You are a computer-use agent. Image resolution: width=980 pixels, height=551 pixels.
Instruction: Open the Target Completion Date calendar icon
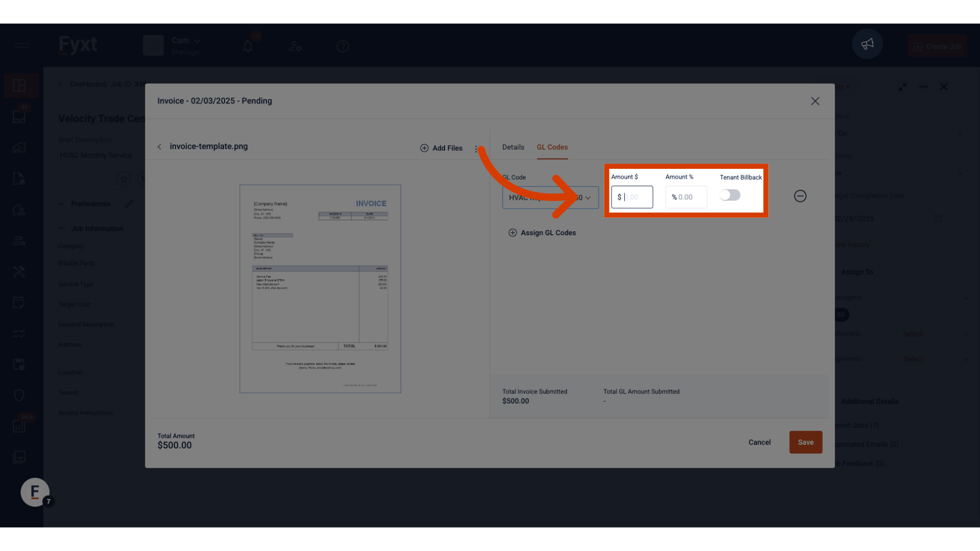click(938, 218)
